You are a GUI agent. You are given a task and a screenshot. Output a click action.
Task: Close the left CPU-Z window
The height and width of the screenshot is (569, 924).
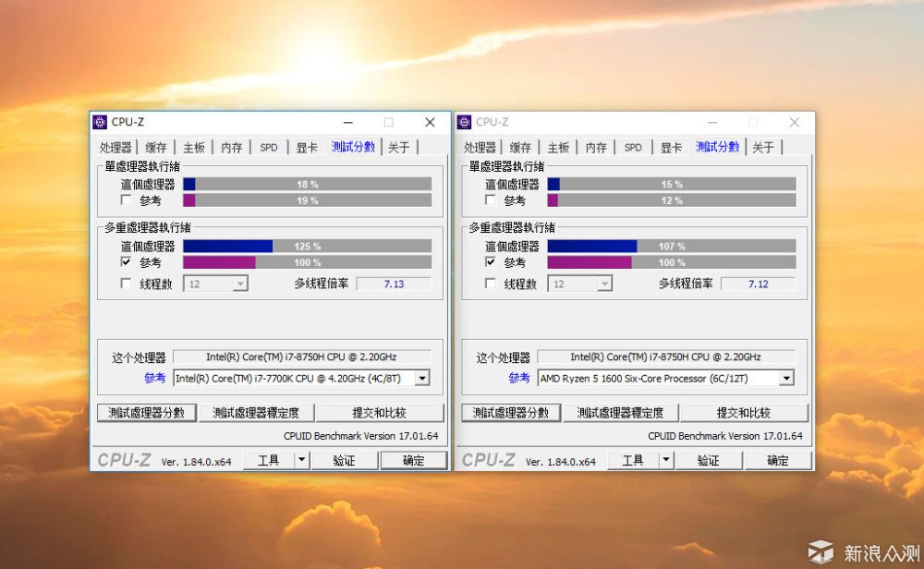point(431,122)
